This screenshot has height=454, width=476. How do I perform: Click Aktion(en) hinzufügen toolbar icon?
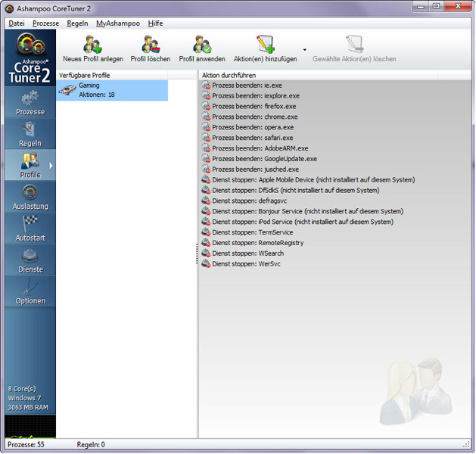click(x=266, y=45)
